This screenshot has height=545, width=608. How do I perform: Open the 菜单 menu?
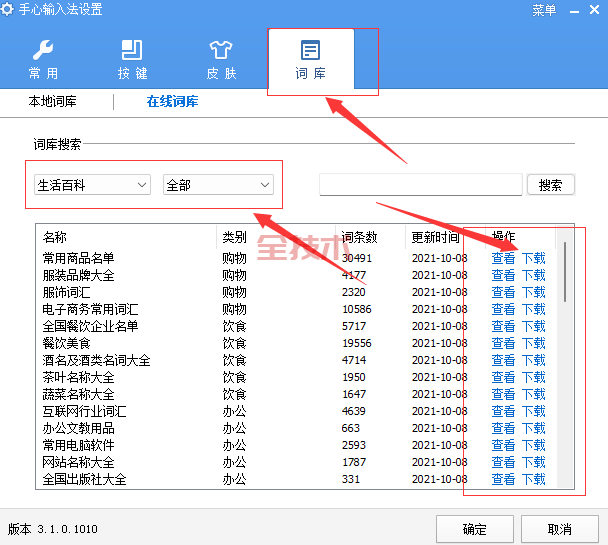(x=544, y=10)
